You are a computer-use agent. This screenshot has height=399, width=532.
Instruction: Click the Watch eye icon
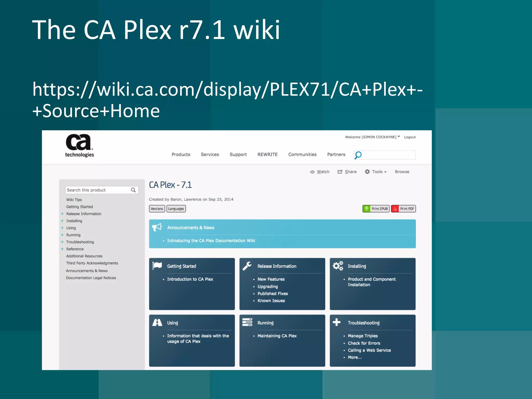pyautogui.click(x=312, y=172)
